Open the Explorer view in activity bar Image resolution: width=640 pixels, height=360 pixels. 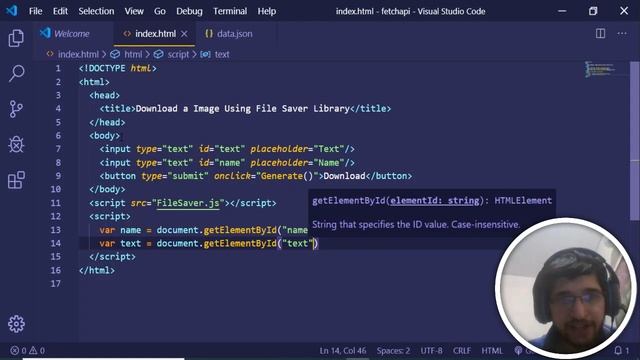pos(16,38)
